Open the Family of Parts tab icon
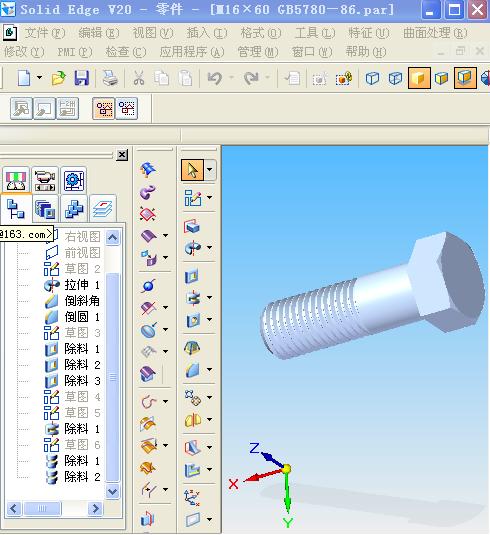Image resolution: width=490 pixels, height=535 pixels. pos(74,209)
